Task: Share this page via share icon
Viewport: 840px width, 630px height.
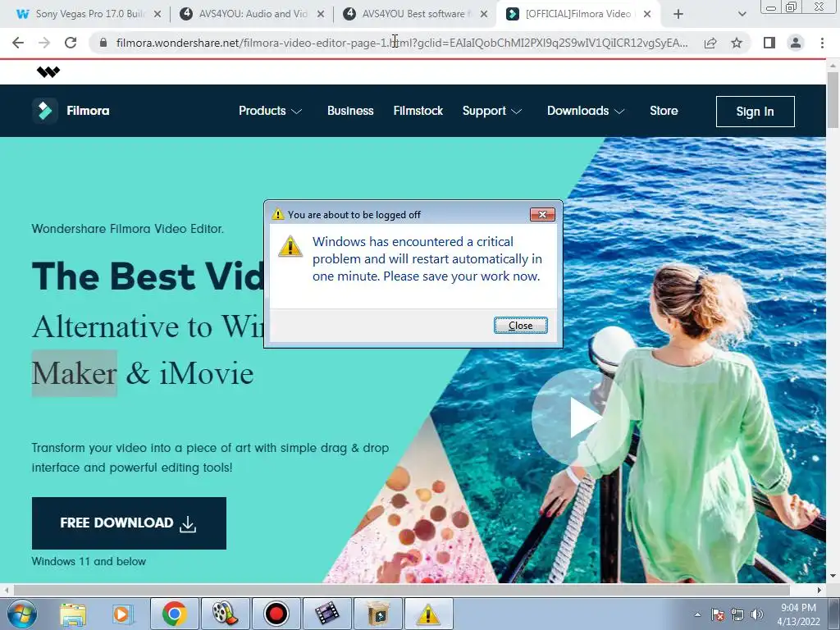Action: point(710,43)
